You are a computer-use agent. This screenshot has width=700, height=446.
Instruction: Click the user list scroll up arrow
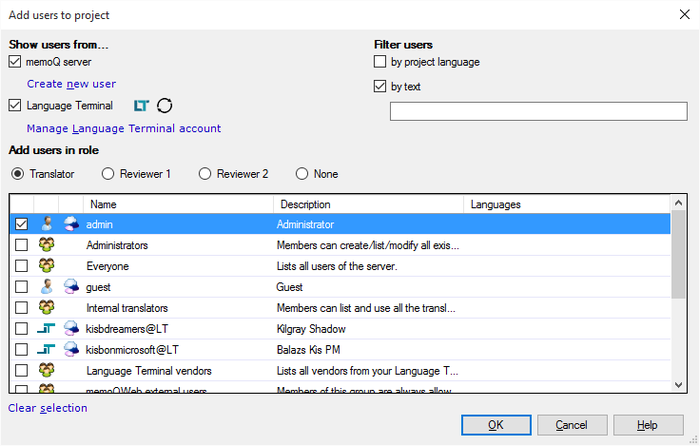coord(679,203)
